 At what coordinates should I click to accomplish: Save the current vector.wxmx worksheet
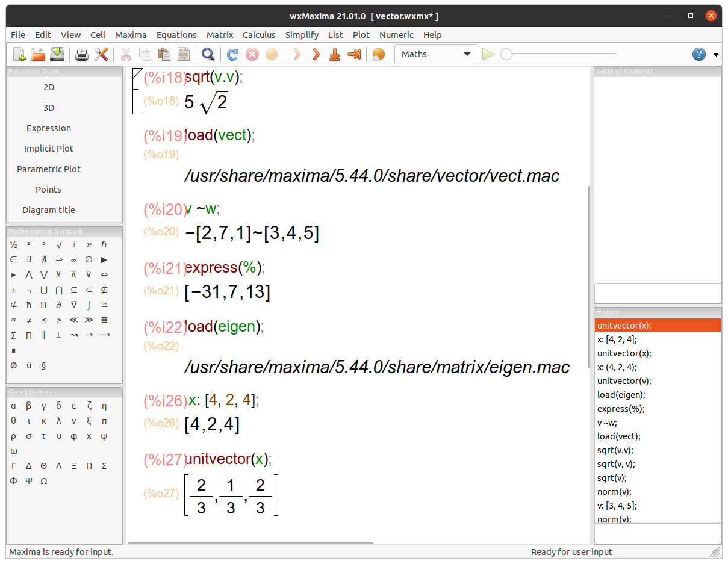click(x=57, y=54)
